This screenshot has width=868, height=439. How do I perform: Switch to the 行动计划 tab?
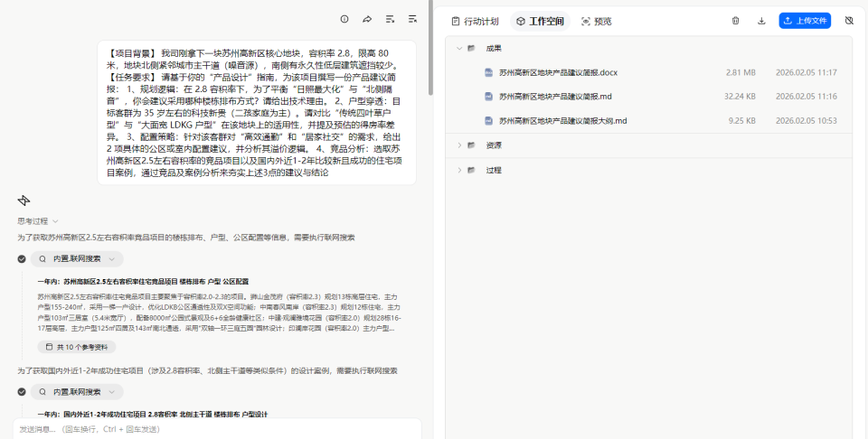tap(475, 21)
